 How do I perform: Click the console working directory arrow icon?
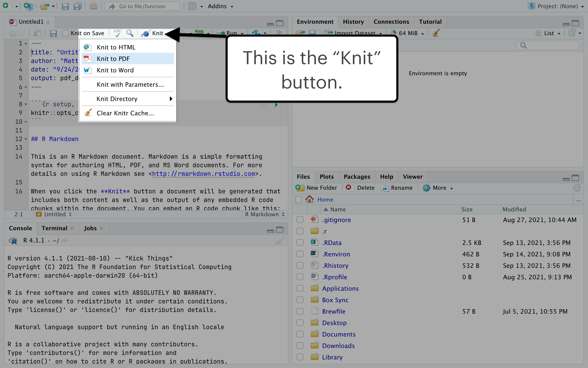[x=64, y=240]
